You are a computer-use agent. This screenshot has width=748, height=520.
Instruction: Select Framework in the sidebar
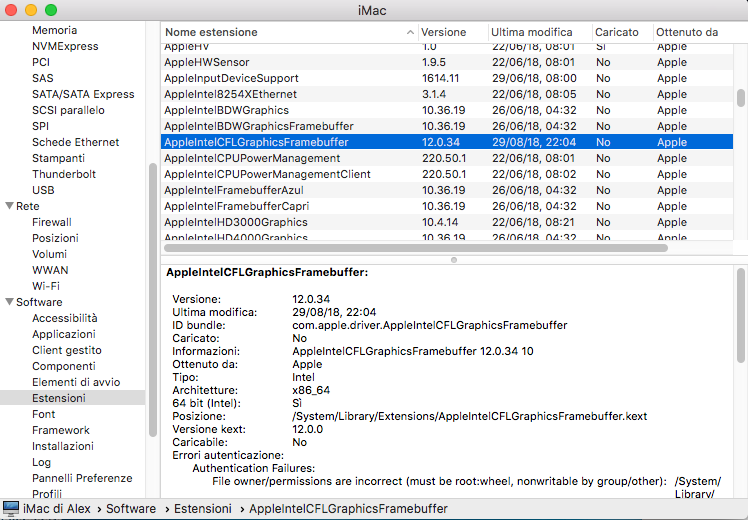click(61, 430)
